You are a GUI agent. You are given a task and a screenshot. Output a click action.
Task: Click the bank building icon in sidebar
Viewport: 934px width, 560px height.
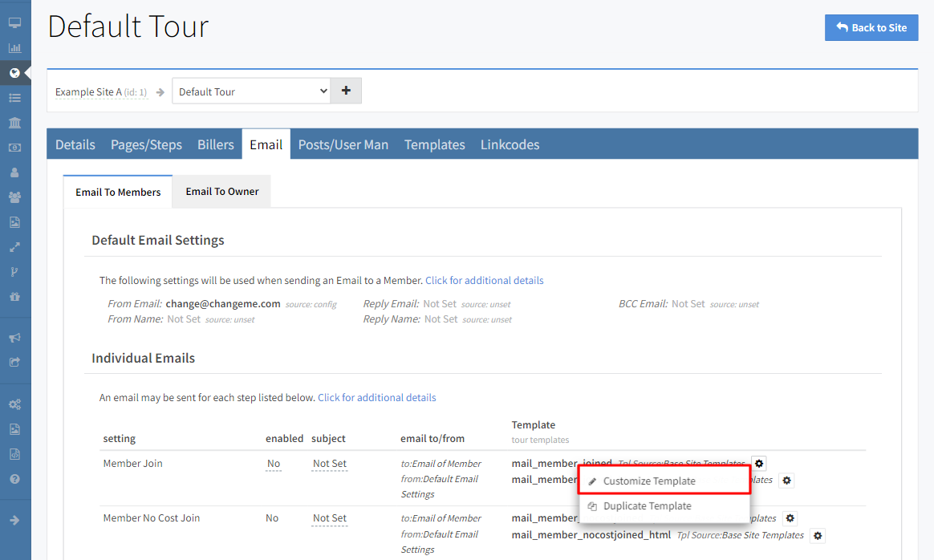(x=14, y=123)
